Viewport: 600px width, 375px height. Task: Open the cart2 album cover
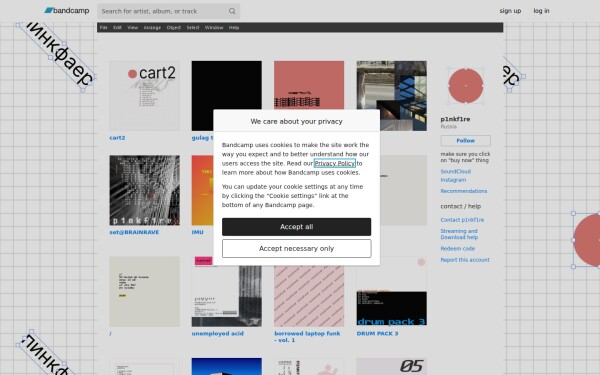click(144, 96)
